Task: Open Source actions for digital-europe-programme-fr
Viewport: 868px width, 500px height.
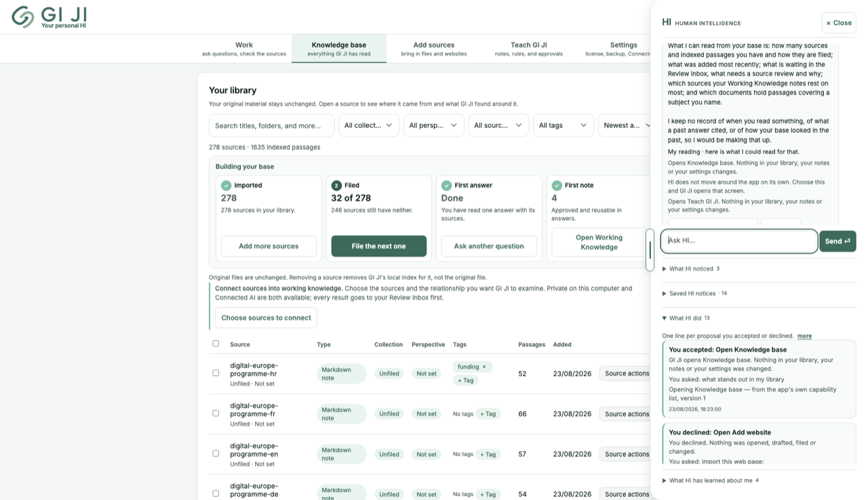Action: tap(625, 414)
